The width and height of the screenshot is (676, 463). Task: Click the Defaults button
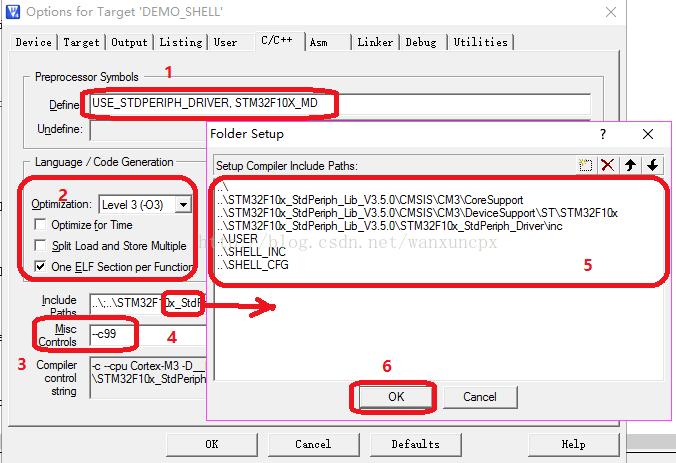point(416,444)
